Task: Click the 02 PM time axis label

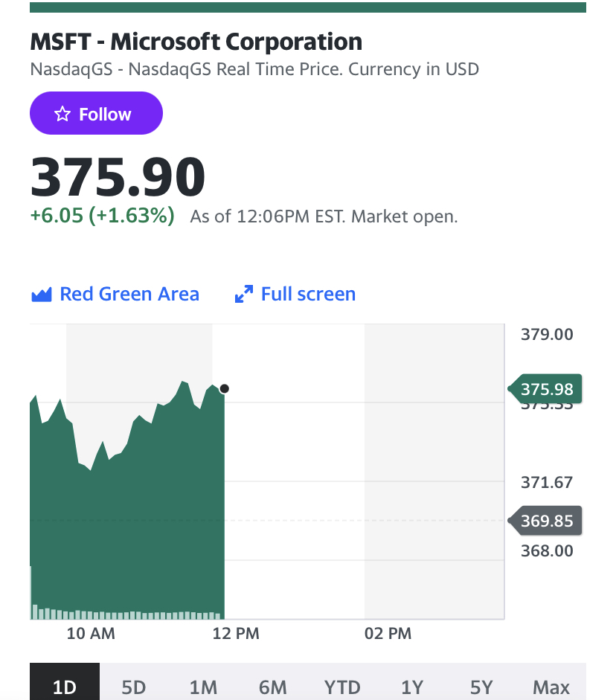Action: (388, 634)
